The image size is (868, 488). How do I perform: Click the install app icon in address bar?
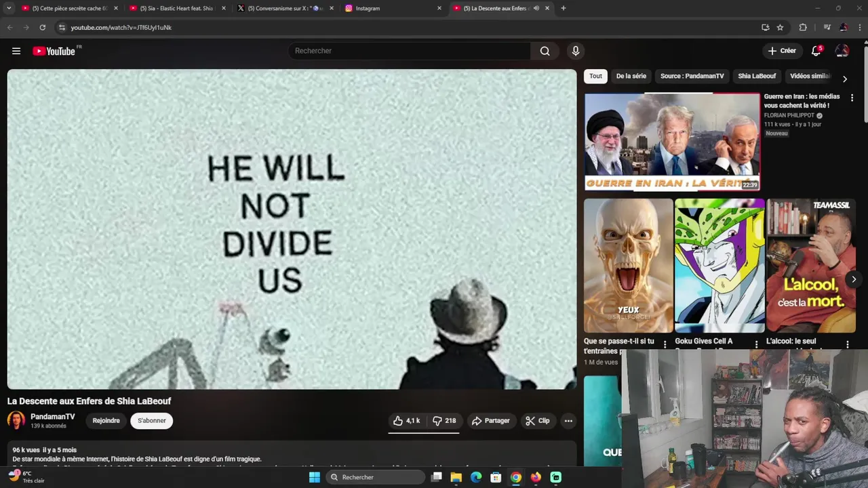pyautogui.click(x=765, y=28)
